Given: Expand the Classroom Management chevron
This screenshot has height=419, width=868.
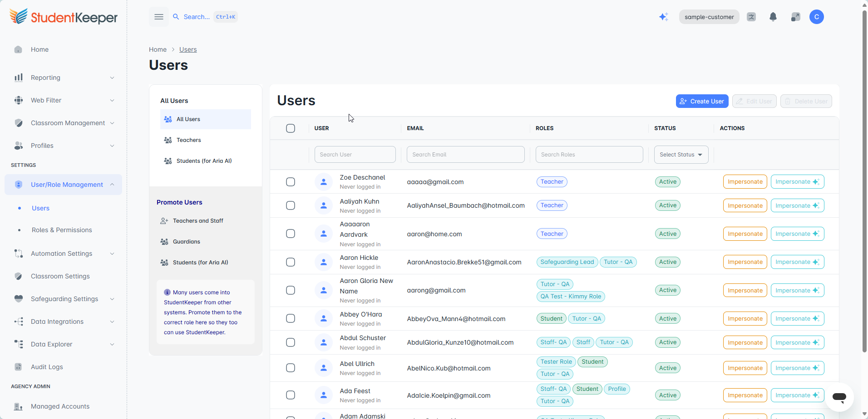Looking at the screenshot, I should click(x=112, y=123).
